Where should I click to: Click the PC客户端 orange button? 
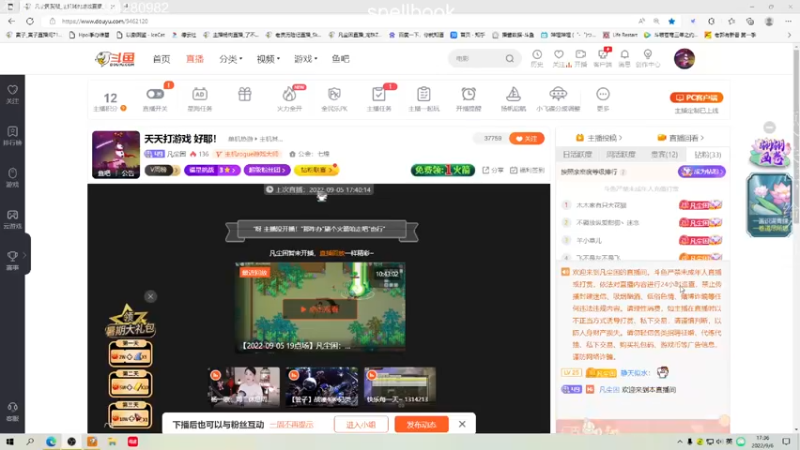tap(696, 97)
